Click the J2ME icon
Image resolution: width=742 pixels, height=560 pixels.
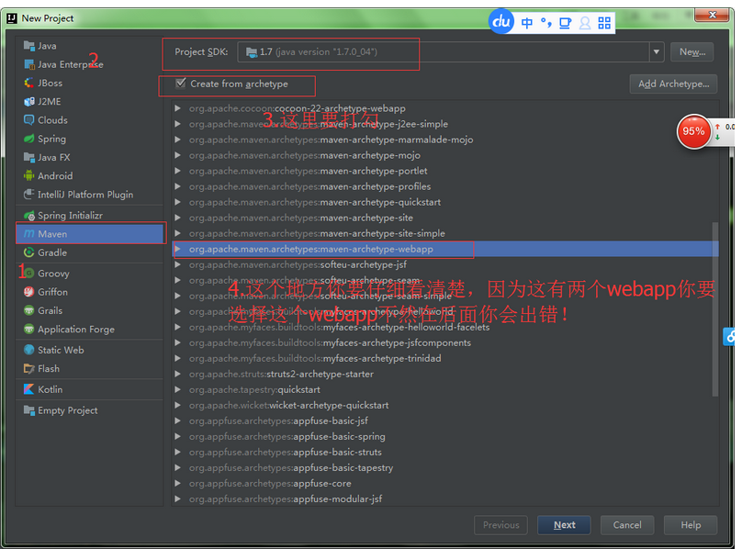[x=28, y=101]
